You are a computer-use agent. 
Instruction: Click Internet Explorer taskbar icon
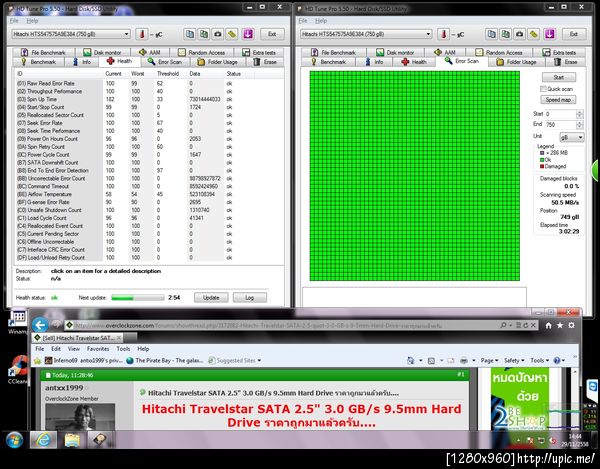(43, 440)
